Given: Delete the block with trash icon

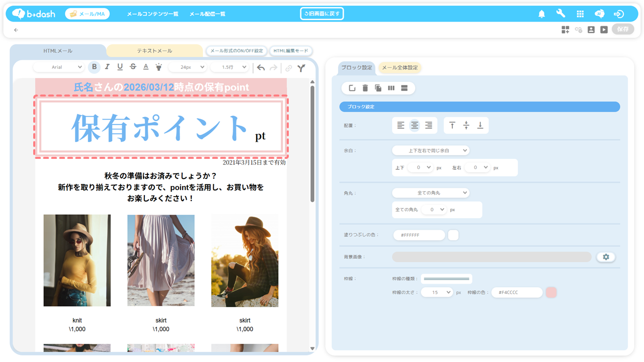Looking at the screenshot, I should pos(365,88).
